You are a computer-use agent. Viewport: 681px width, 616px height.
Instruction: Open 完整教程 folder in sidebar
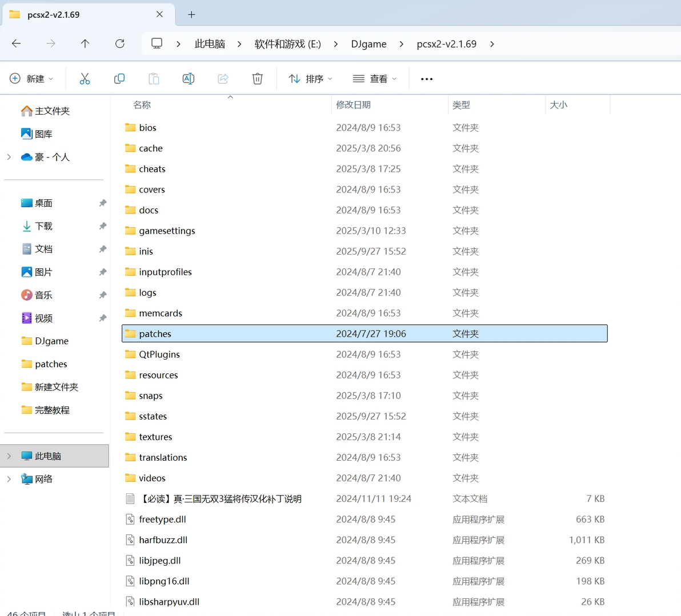pyautogui.click(x=46, y=410)
